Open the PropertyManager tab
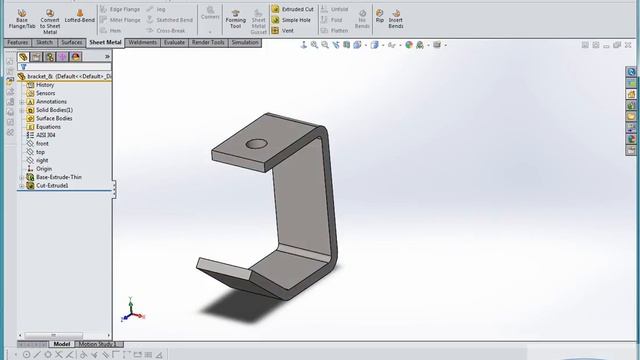 tap(36, 57)
